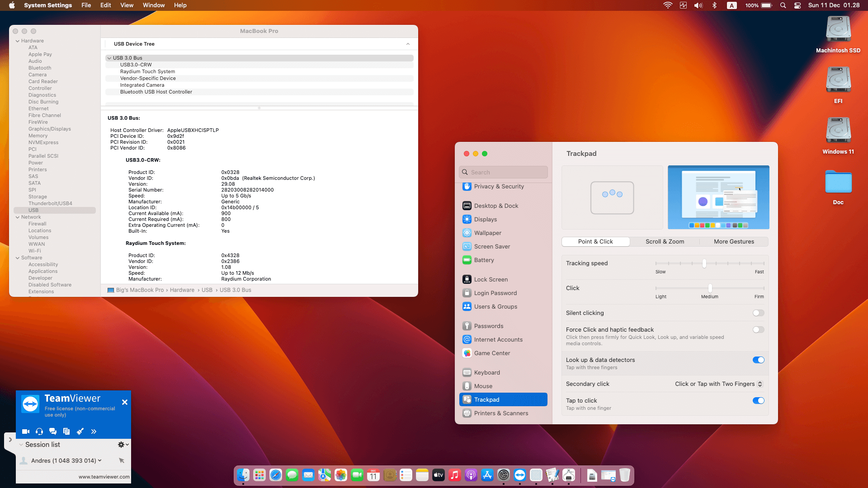Collapse the Hardware section in System Information
This screenshot has width=868, height=488.
(18, 41)
